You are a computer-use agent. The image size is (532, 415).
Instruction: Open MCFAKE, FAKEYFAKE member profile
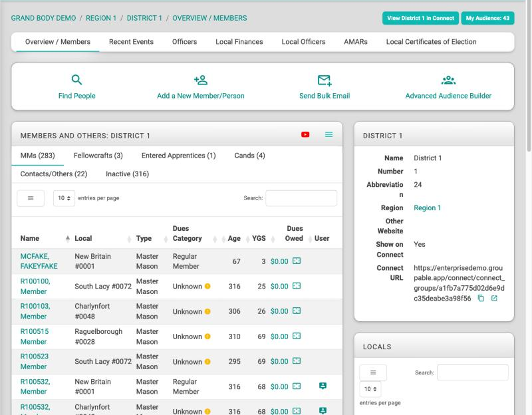pyautogui.click(x=39, y=261)
